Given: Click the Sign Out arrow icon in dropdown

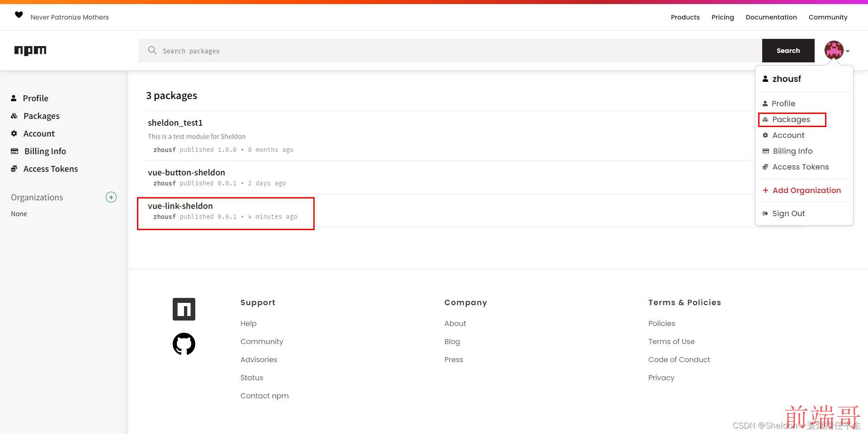Looking at the screenshot, I should (765, 213).
